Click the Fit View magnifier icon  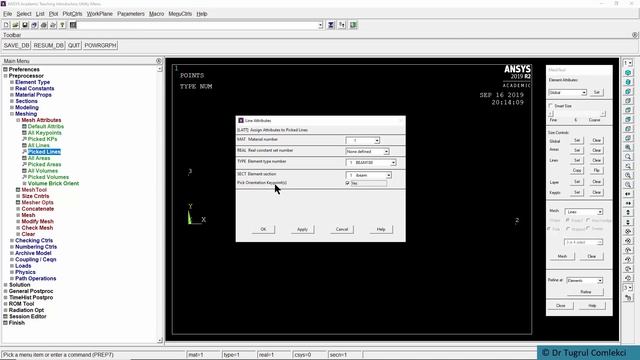628,147
